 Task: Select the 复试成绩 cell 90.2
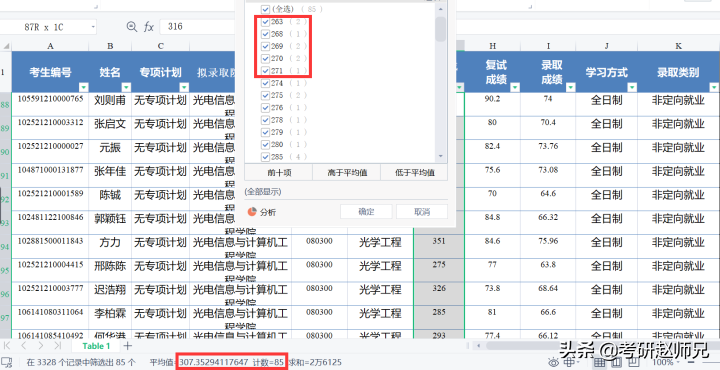pos(492,105)
